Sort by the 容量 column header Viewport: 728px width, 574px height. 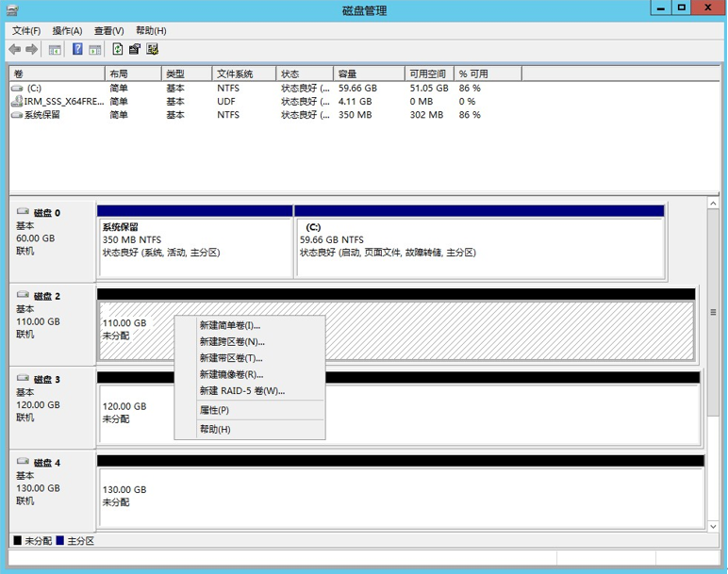click(369, 74)
